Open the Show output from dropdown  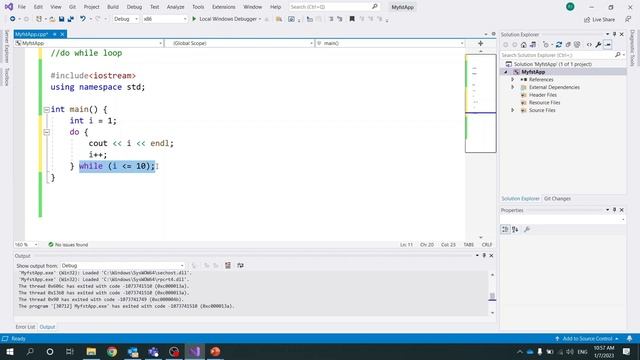(x=122, y=266)
